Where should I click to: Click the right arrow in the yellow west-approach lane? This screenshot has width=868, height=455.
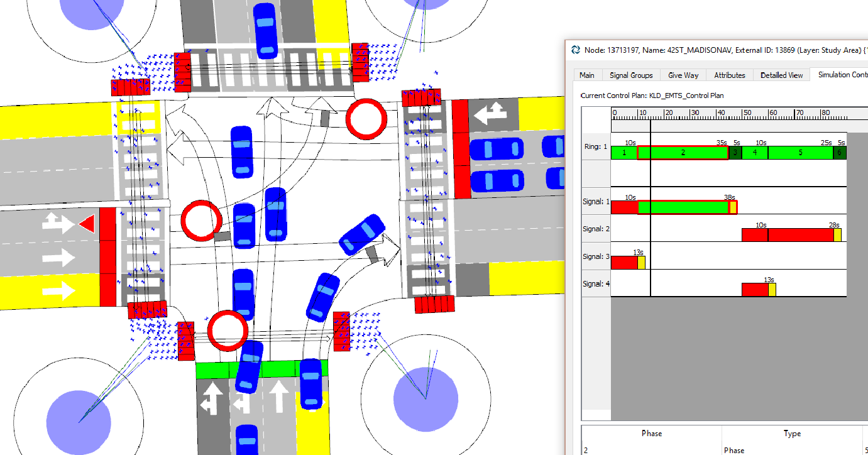pyautogui.click(x=60, y=291)
